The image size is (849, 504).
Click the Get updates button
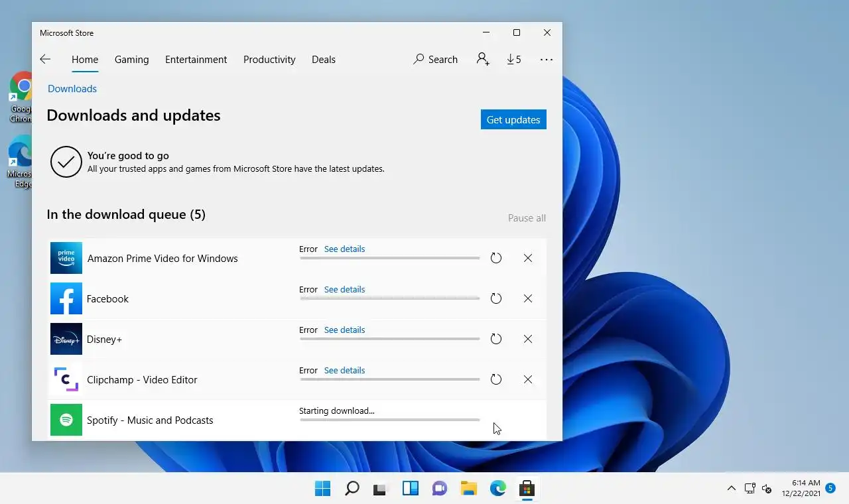coord(513,119)
